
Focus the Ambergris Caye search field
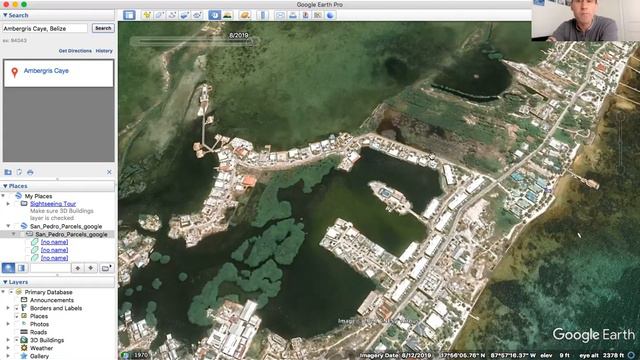[45, 28]
